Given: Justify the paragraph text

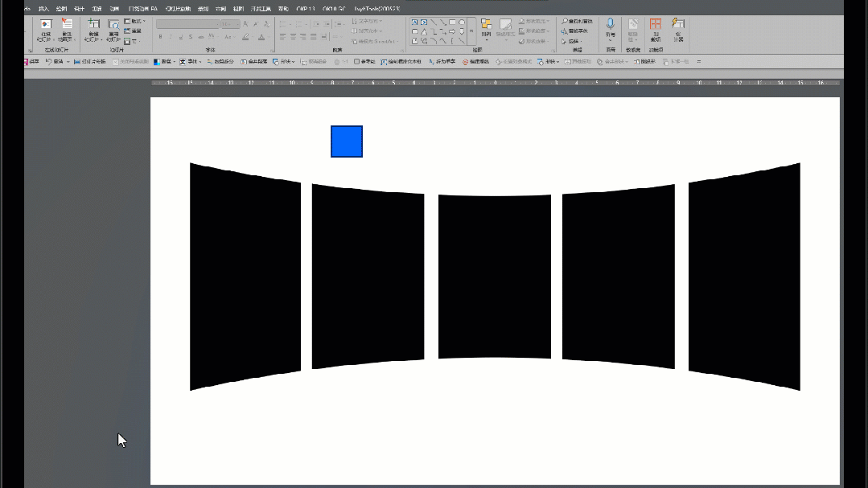Looking at the screenshot, I should pyautogui.click(x=314, y=36).
